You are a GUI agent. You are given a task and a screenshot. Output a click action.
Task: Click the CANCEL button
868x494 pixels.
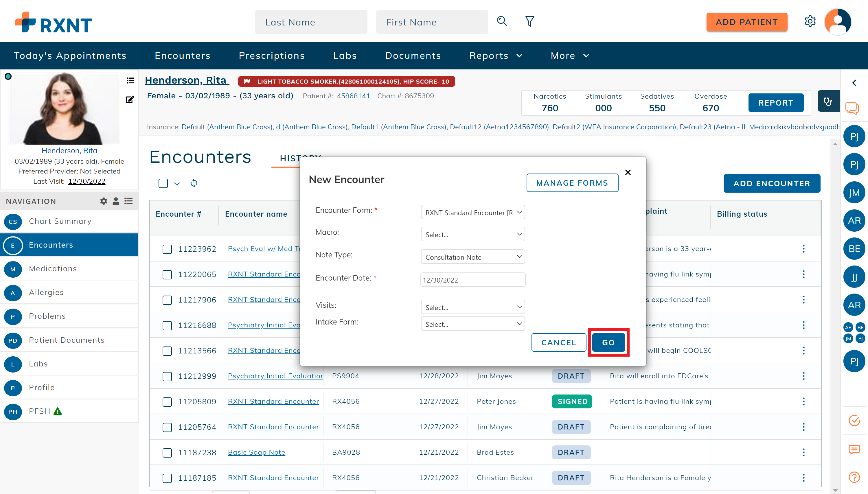[x=558, y=342]
